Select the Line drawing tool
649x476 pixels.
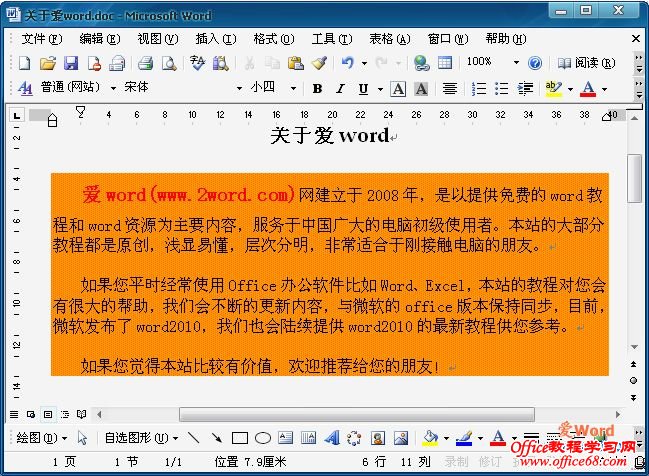(193, 438)
